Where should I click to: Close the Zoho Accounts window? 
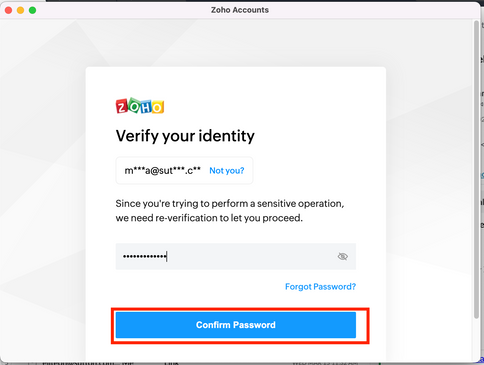[9, 10]
